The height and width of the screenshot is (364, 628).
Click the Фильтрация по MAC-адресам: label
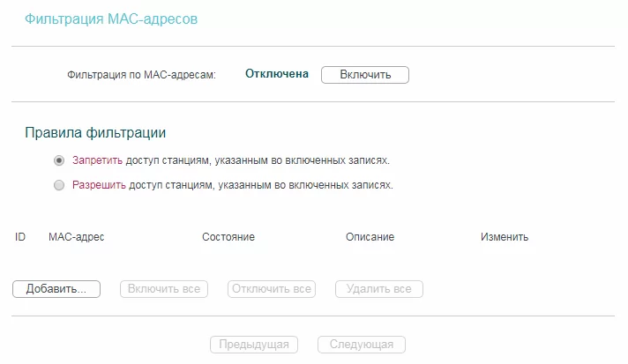point(141,76)
